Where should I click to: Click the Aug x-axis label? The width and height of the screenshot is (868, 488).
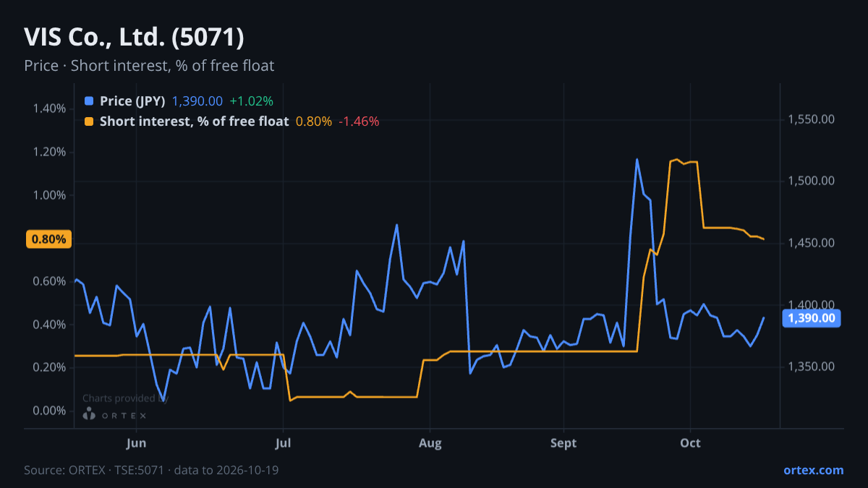tap(430, 443)
